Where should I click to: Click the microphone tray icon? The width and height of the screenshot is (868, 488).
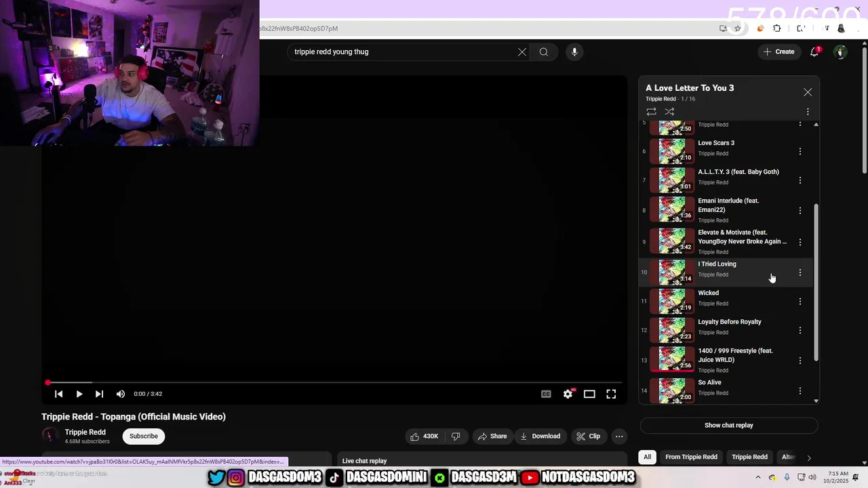[x=787, y=477]
